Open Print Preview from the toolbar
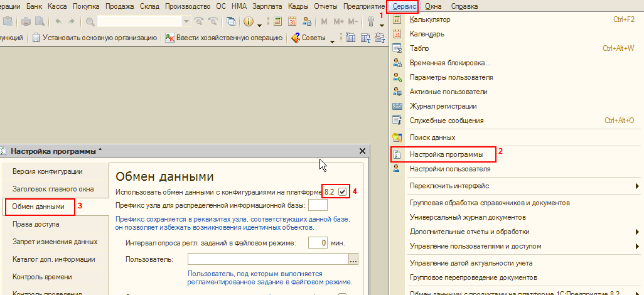This screenshot has width=644, height=295. coord(40,21)
